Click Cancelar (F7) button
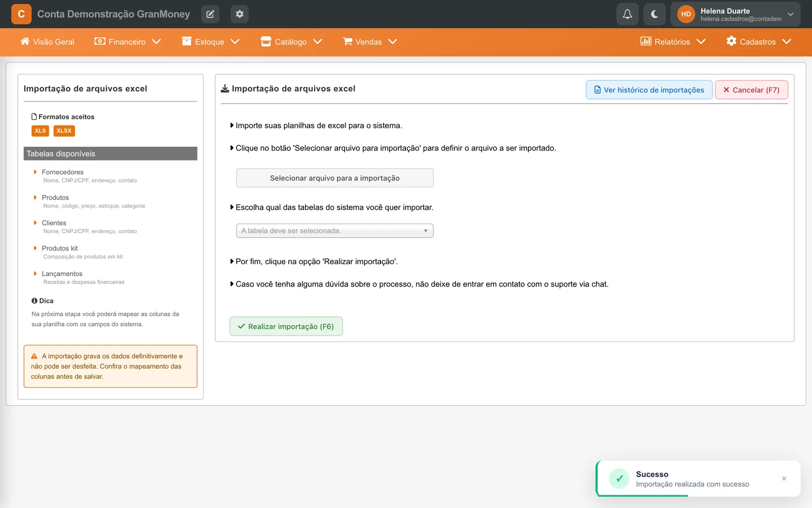This screenshot has width=812, height=508. click(x=752, y=90)
